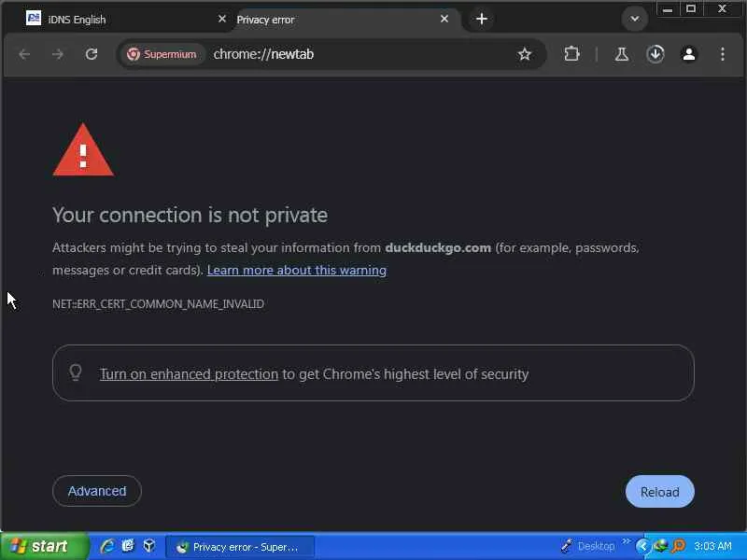The image size is (747, 560).
Task: Open the tab search dropdown chevron
Action: [635, 19]
